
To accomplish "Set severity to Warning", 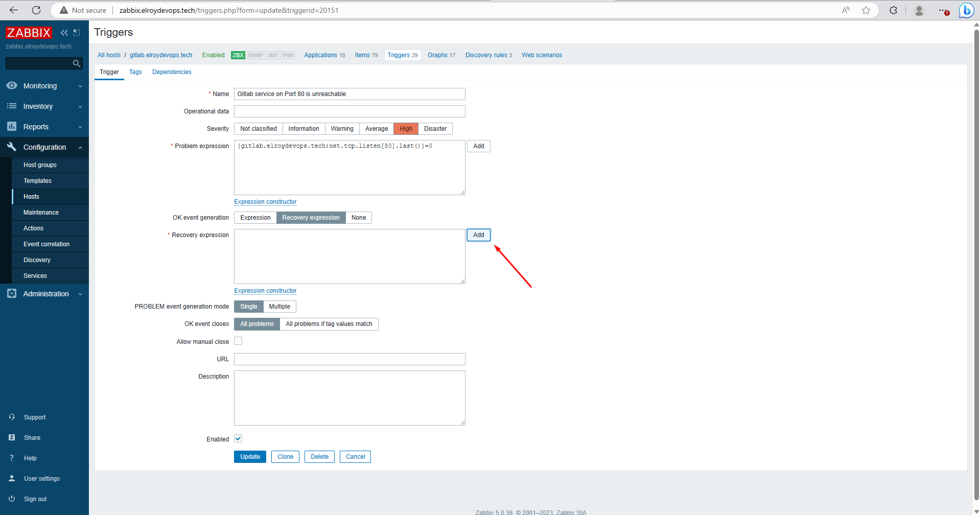I will pyautogui.click(x=342, y=129).
